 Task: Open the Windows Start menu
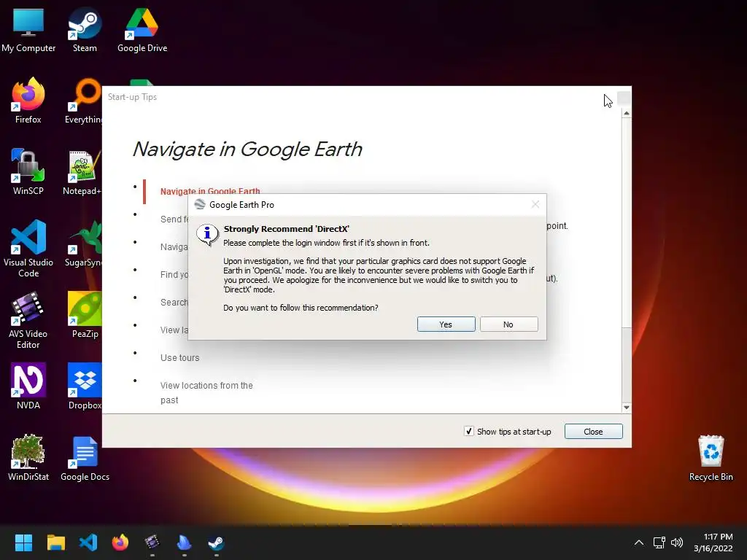coord(23,542)
